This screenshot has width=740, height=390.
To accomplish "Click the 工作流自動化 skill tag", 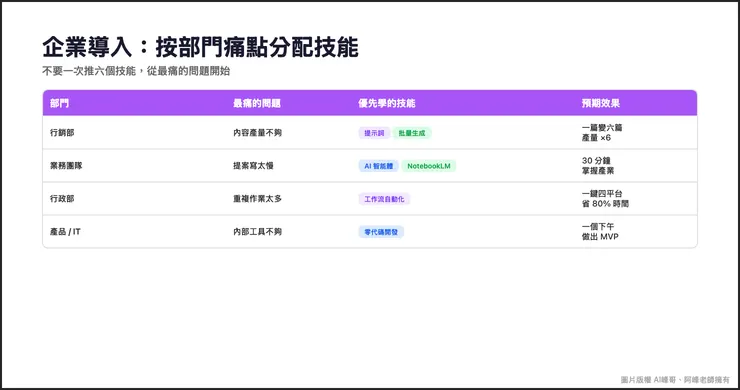I will 384,199.
